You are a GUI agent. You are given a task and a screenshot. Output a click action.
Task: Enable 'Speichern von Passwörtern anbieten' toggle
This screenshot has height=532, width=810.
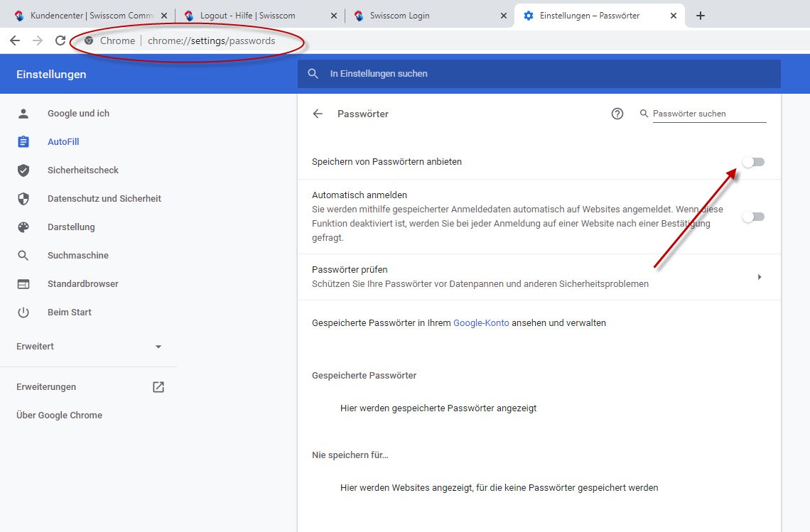pyautogui.click(x=753, y=162)
